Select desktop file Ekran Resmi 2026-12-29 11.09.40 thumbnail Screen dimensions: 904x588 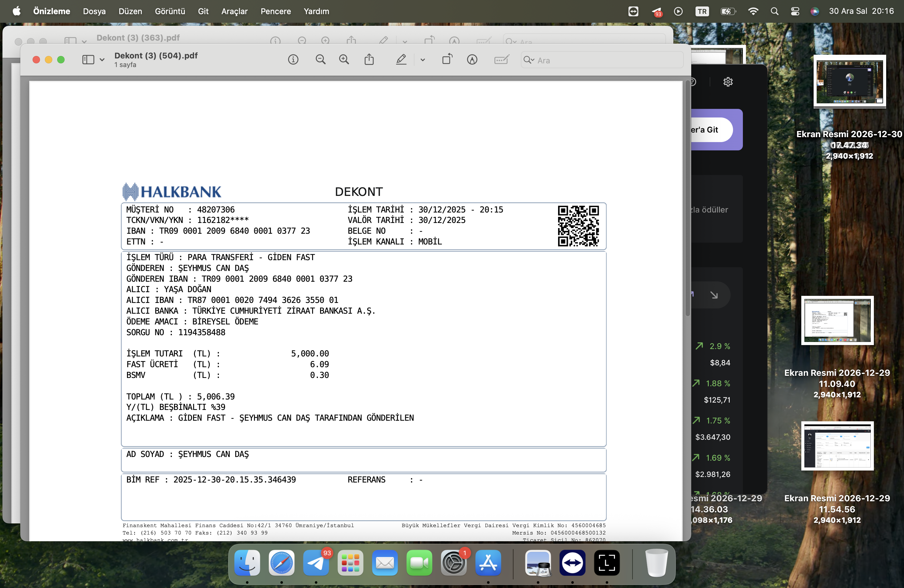[837, 320]
